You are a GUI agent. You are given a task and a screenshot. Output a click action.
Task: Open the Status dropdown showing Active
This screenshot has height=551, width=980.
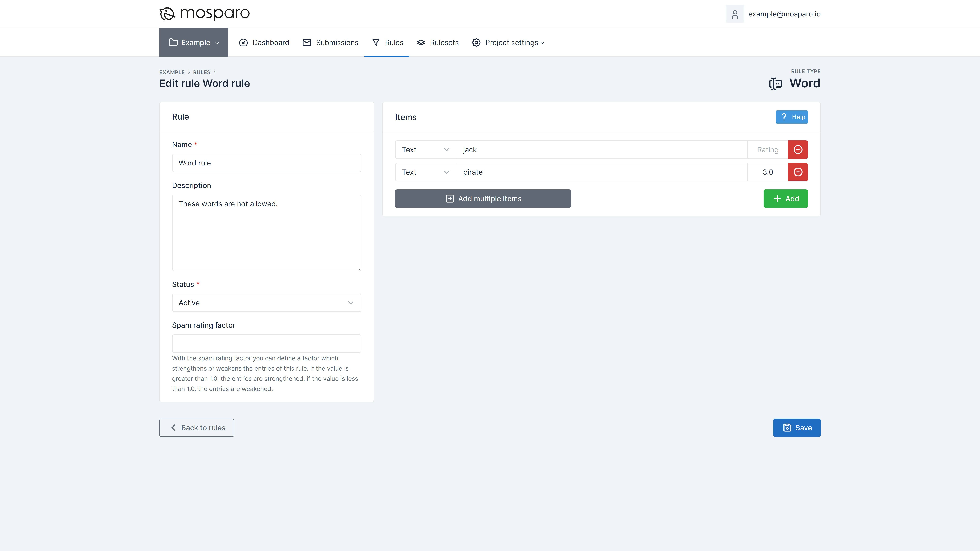pos(266,303)
